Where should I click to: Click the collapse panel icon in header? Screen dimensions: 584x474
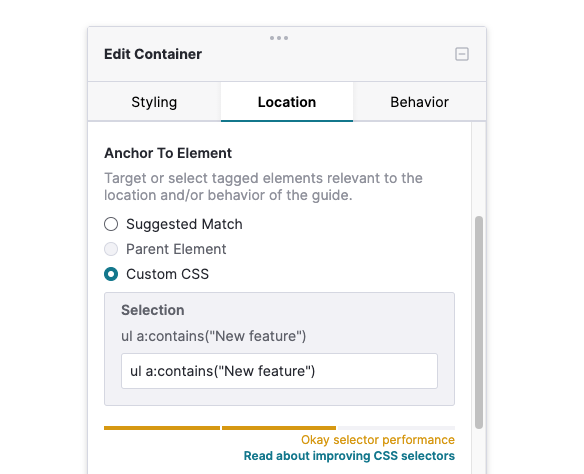[x=461, y=54]
